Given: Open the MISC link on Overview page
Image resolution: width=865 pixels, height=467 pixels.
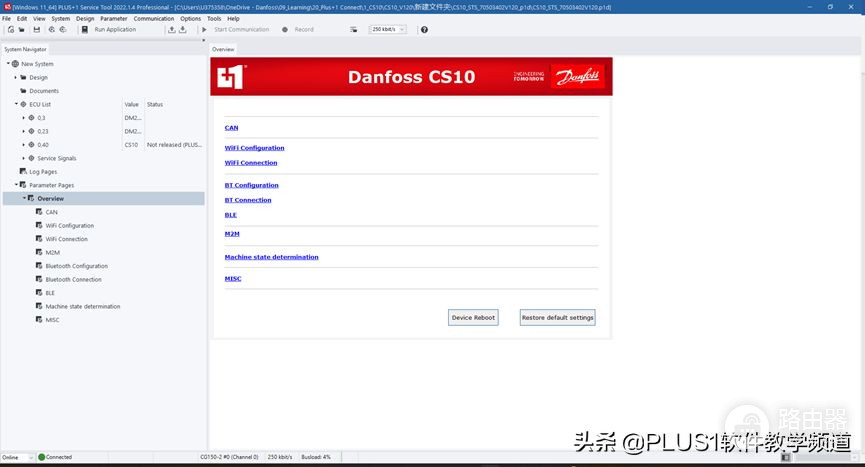Looking at the screenshot, I should [x=233, y=278].
